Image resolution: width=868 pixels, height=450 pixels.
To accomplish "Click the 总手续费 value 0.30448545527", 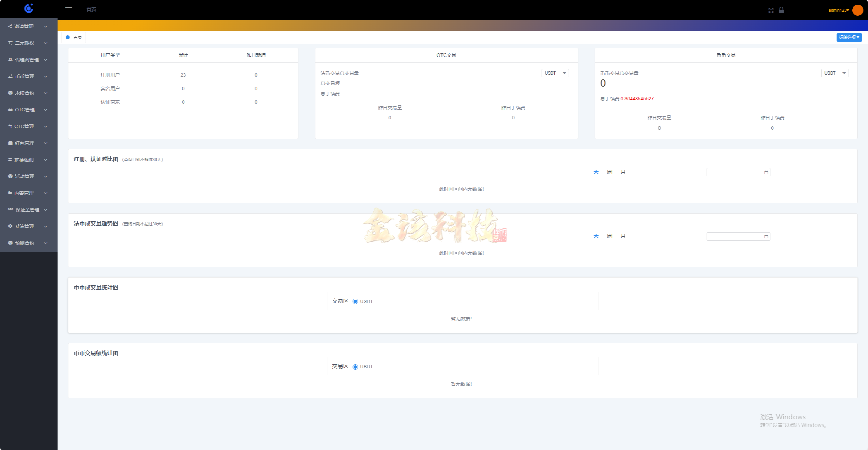I will [x=637, y=99].
